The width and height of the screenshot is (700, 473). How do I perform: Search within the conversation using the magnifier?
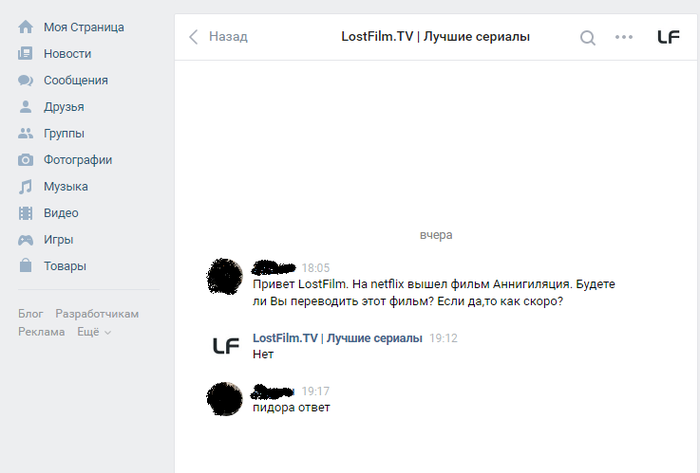coord(588,38)
